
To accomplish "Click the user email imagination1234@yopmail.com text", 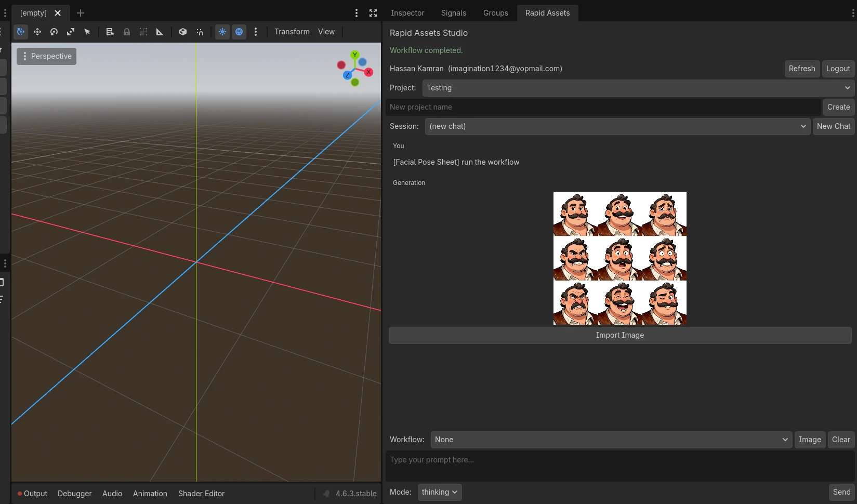I will (x=505, y=69).
